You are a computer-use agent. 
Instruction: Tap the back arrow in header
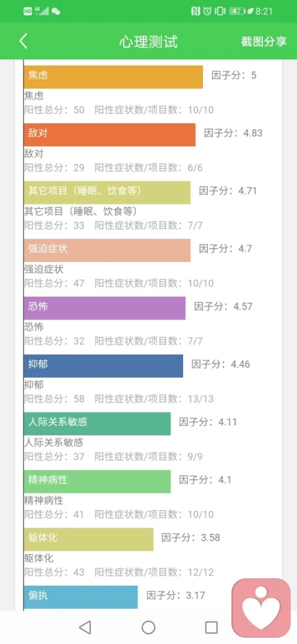click(24, 41)
